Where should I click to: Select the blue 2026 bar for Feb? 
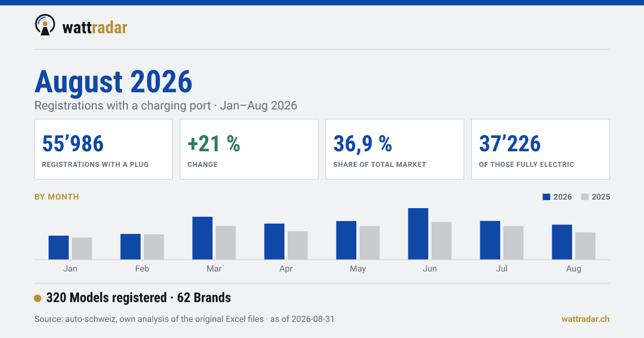click(130, 247)
